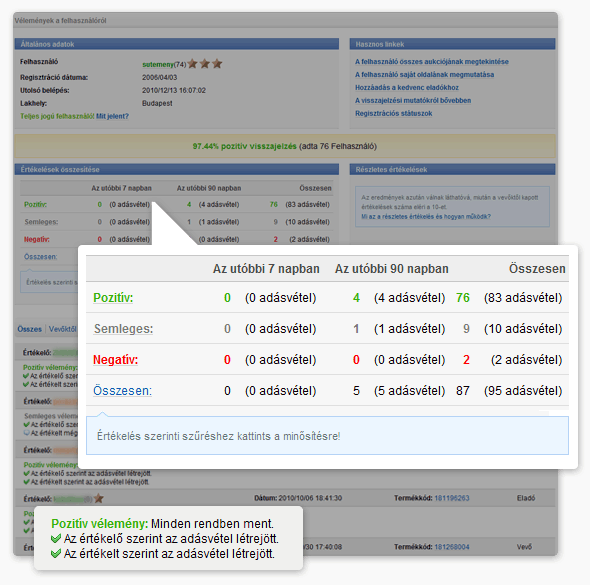Open the 'Mit jelent?' link
Screen dimensions: 590x585
(x=112, y=116)
